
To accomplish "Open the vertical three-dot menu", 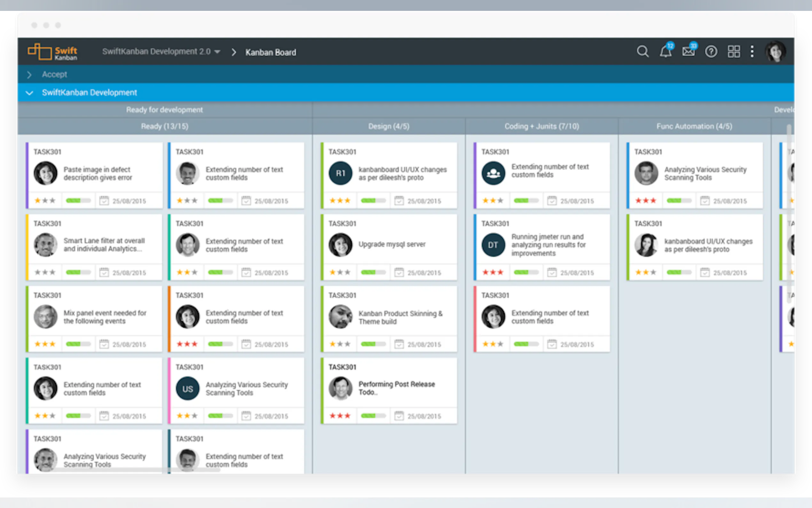I will point(752,52).
